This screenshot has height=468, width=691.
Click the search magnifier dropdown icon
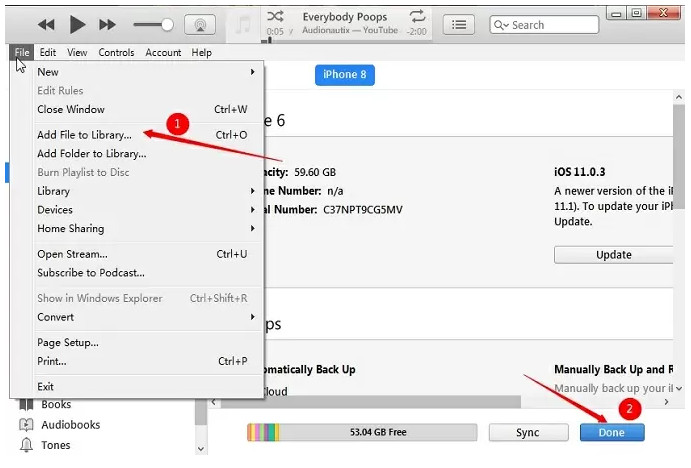click(x=501, y=25)
